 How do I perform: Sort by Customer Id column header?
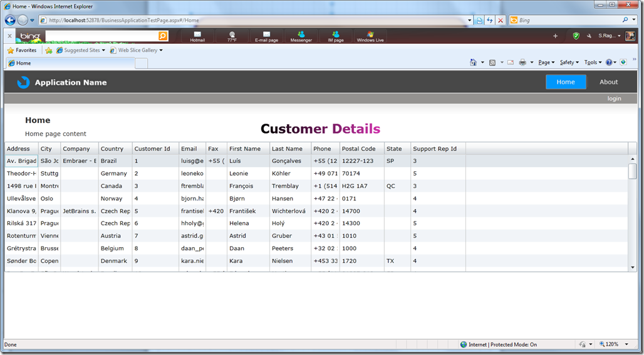(x=155, y=149)
